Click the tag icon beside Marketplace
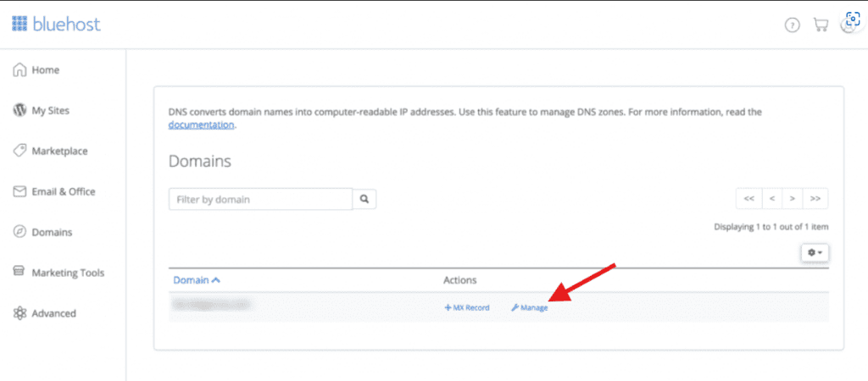The image size is (868, 381). tap(19, 151)
